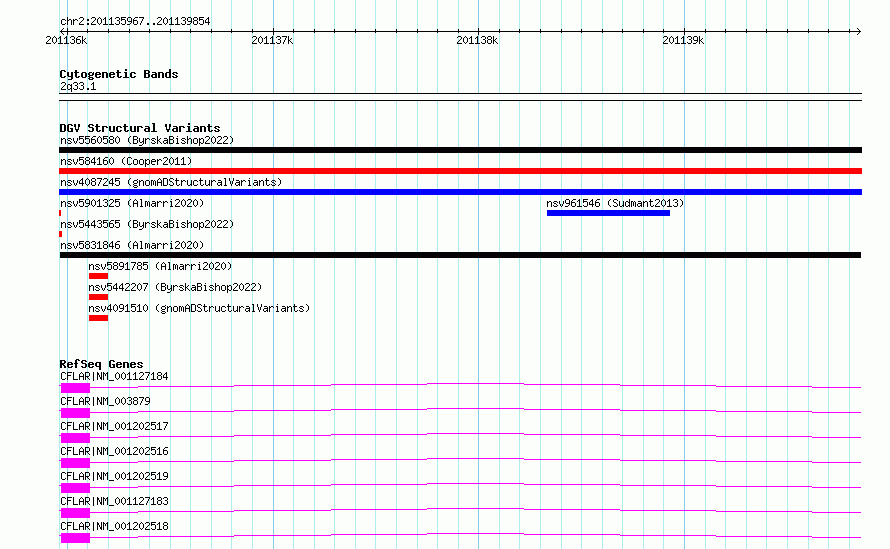890x549 pixels.
Task: Click magenta exon of CFLAR|NM_001202519
Action: point(75,488)
